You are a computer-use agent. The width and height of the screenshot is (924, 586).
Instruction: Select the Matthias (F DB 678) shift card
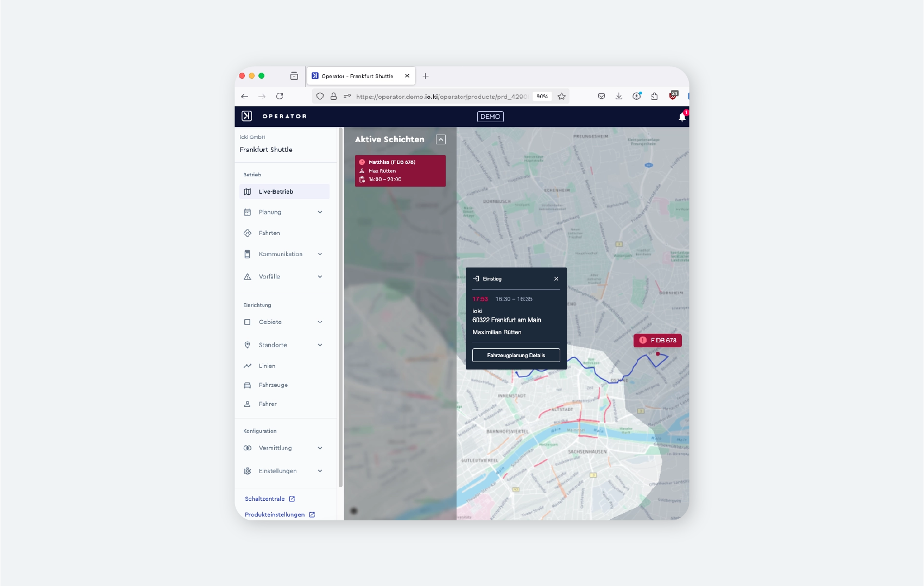point(400,171)
